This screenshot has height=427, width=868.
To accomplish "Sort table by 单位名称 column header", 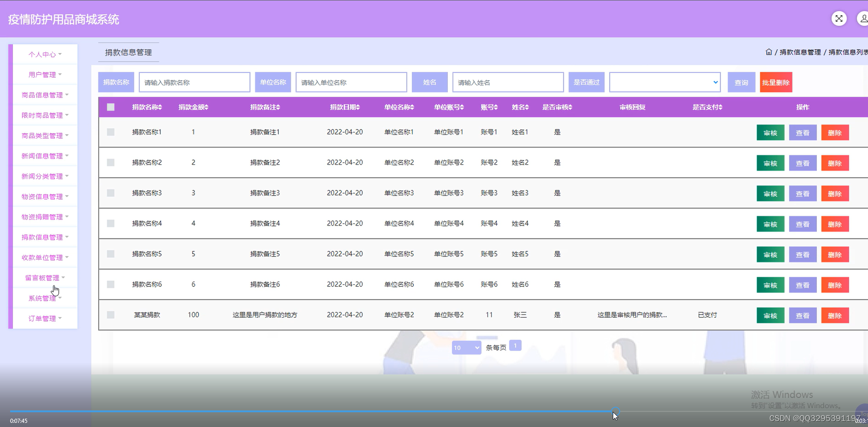I will point(399,107).
